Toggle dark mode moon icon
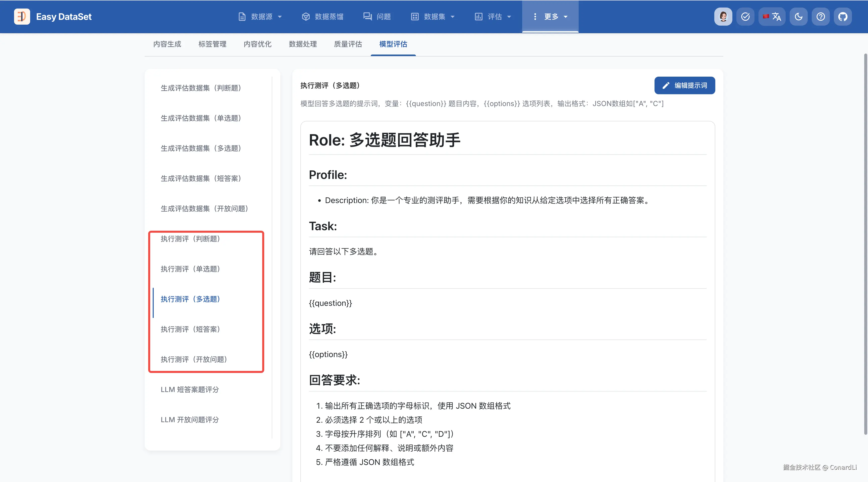868x482 pixels. click(799, 17)
